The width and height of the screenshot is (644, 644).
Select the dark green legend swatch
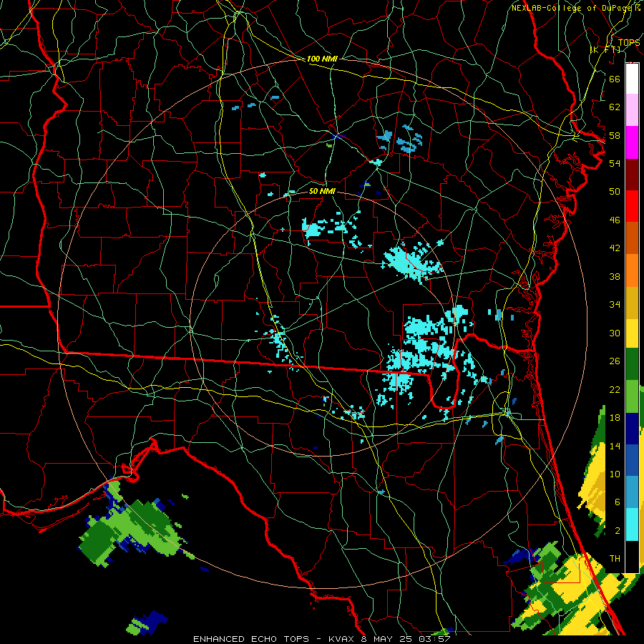[632, 364]
